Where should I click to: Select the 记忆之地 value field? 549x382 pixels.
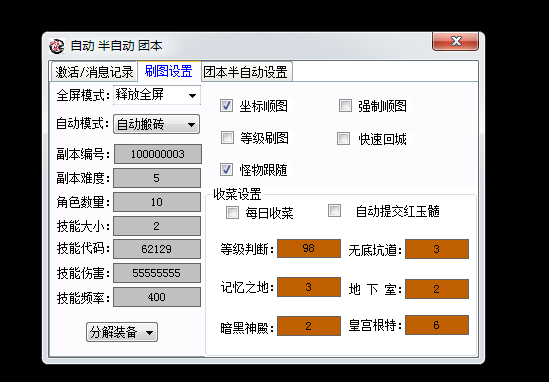tap(309, 287)
